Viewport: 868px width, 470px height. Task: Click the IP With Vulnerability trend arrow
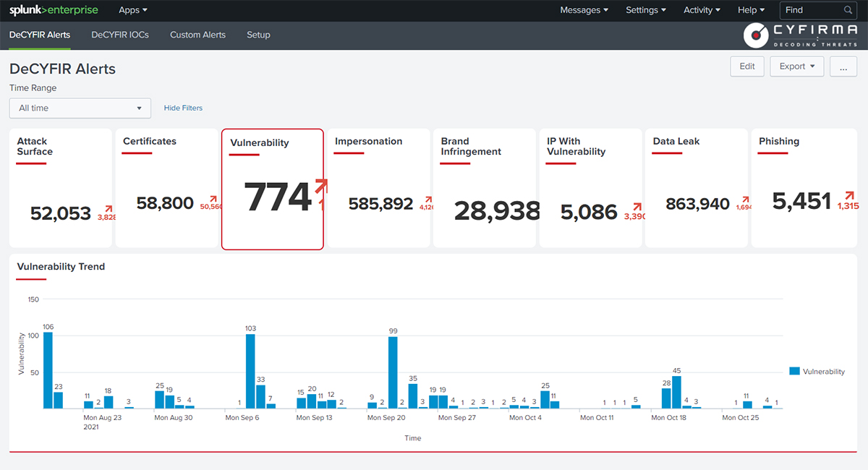click(636, 208)
